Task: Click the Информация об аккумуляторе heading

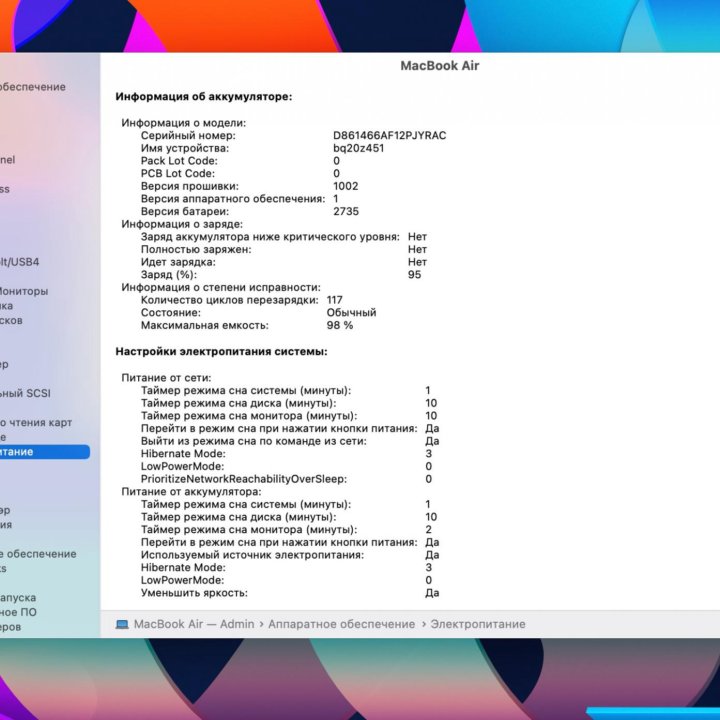Action: [x=203, y=97]
